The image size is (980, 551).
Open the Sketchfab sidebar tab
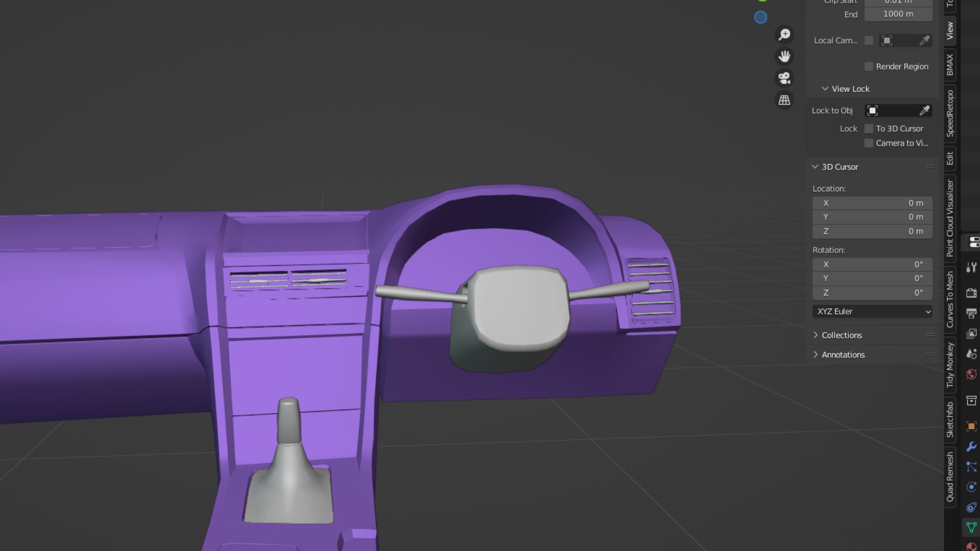click(x=950, y=419)
